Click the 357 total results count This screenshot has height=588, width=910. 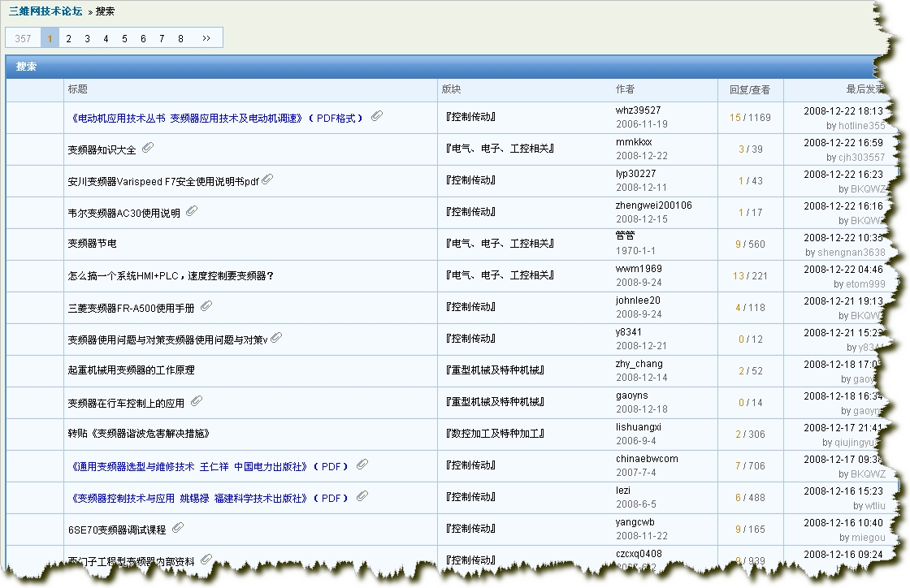[x=24, y=38]
